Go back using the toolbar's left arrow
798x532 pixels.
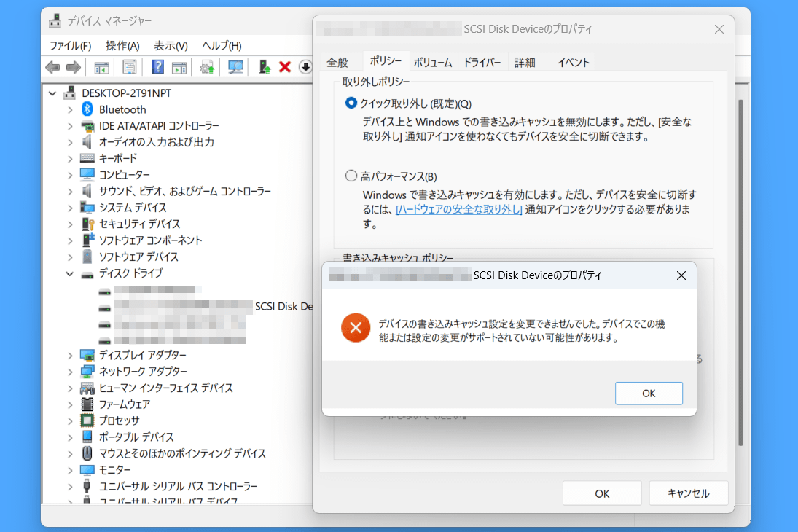pos(52,67)
